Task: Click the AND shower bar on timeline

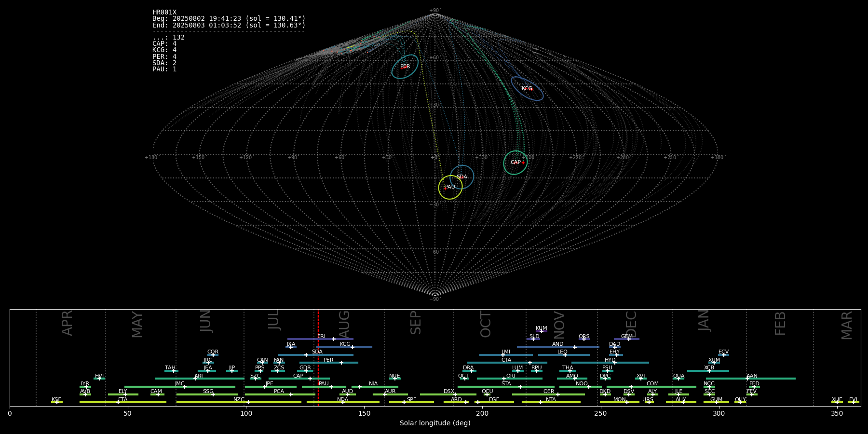Action: tap(558, 347)
